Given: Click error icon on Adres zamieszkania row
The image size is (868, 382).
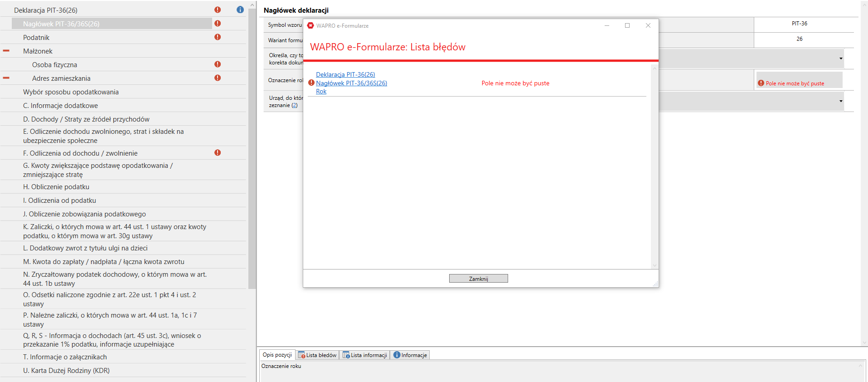Looking at the screenshot, I should 218,78.
